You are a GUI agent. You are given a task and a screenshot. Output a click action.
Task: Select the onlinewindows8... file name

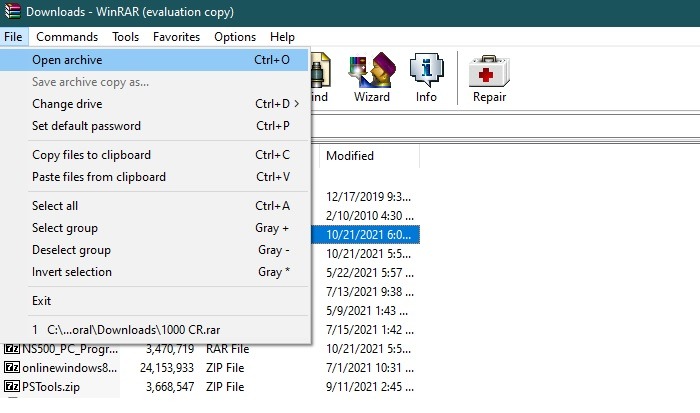(x=69, y=368)
